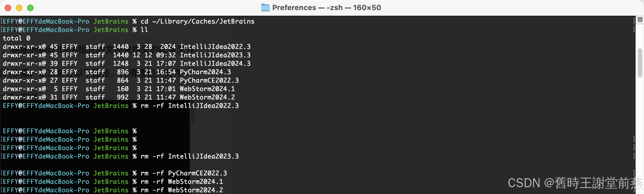Click the WebStorm2024.1 entry in listing
The image size is (644, 194).
click(x=207, y=89)
